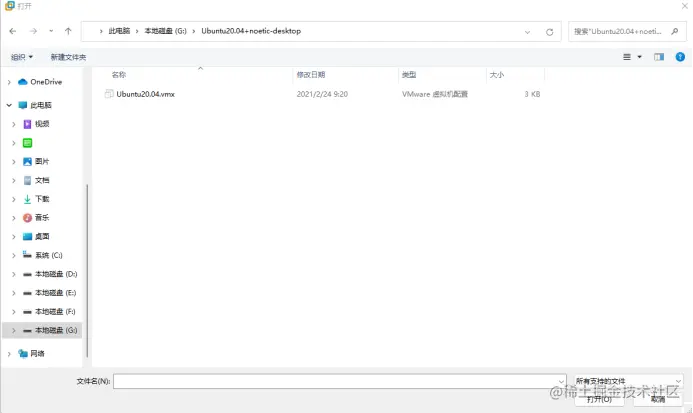Open 下载 folder in the sidebar
Screen dimensions: 693x413
(42, 199)
